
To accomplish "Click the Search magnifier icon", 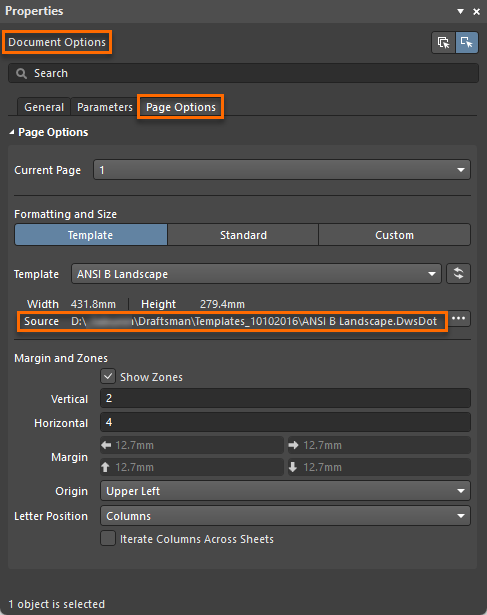I will click(x=21, y=73).
